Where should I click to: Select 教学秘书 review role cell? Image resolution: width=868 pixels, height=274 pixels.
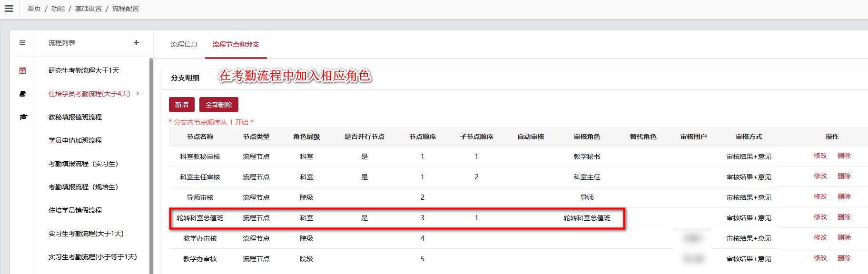point(587,157)
